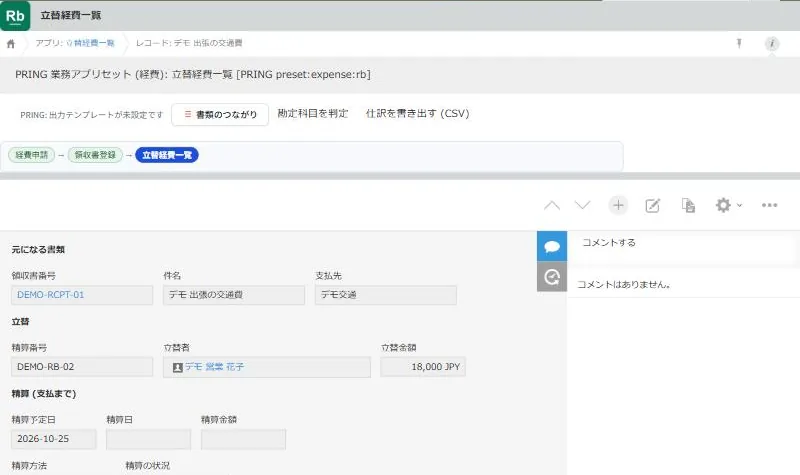This screenshot has width=800, height=475.
Task: Click the 精算番号 value DEMO-RB-02
Action: [x=82, y=367]
